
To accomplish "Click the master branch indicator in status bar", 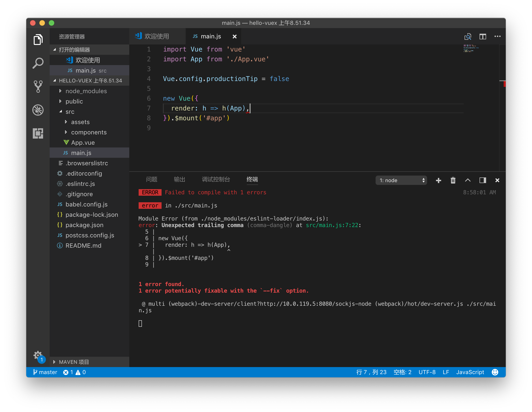I will [x=45, y=372].
